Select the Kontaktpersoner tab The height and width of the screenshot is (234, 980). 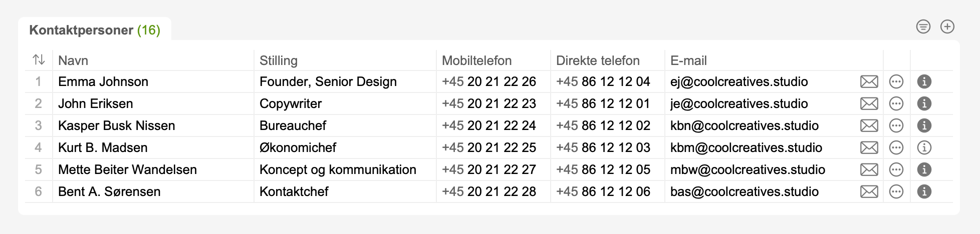pyautogui.click(x=95, y=30)
